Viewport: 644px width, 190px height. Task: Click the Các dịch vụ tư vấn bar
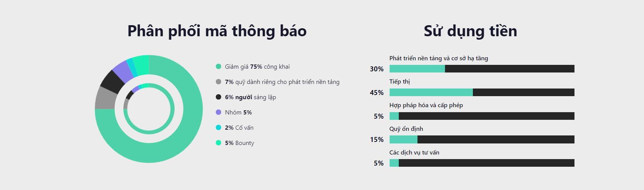(482, 163)
